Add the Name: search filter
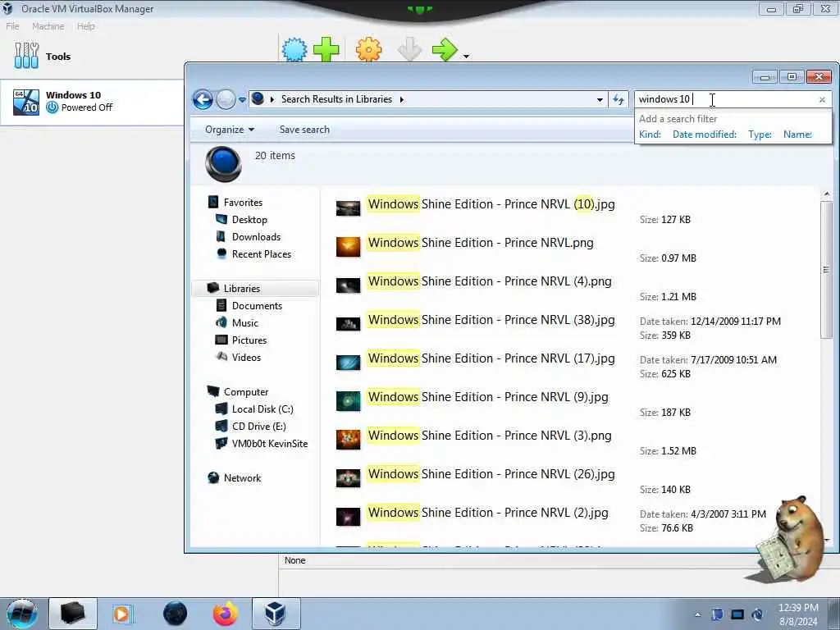This screenshot has width=840, height=630. point(797,135)
